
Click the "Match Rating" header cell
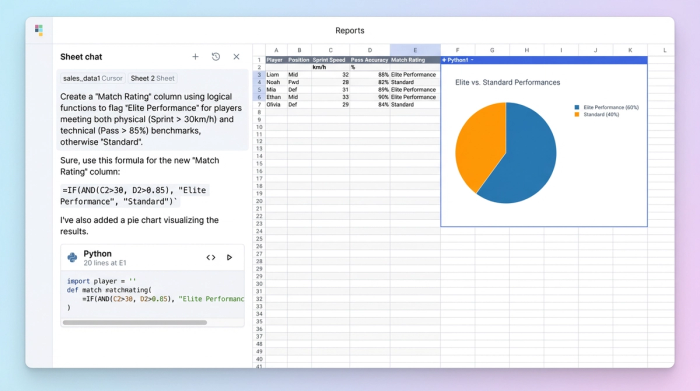pyautogui.click(x=415, y=60)
